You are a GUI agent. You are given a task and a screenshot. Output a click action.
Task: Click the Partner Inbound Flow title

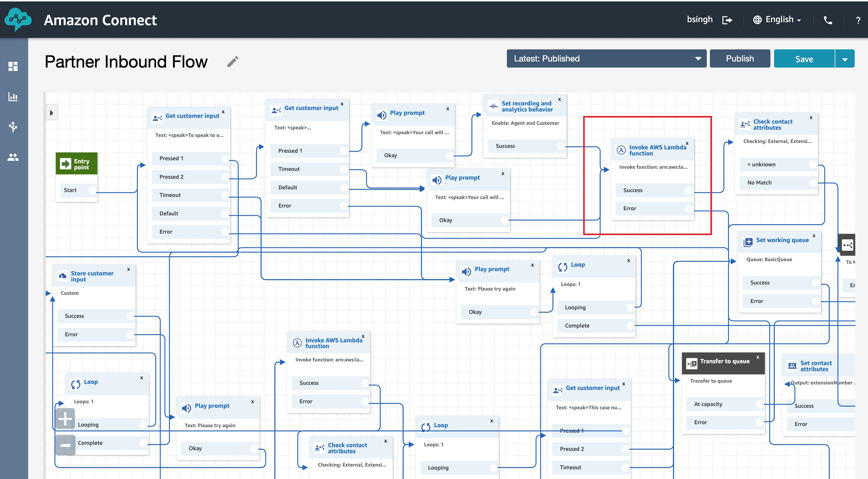126,62
